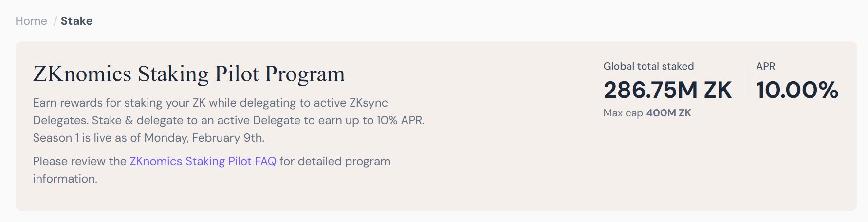Go to the Home breadcrumb link
This screenshot has width=868, height=222.
(x=31, y=21)
